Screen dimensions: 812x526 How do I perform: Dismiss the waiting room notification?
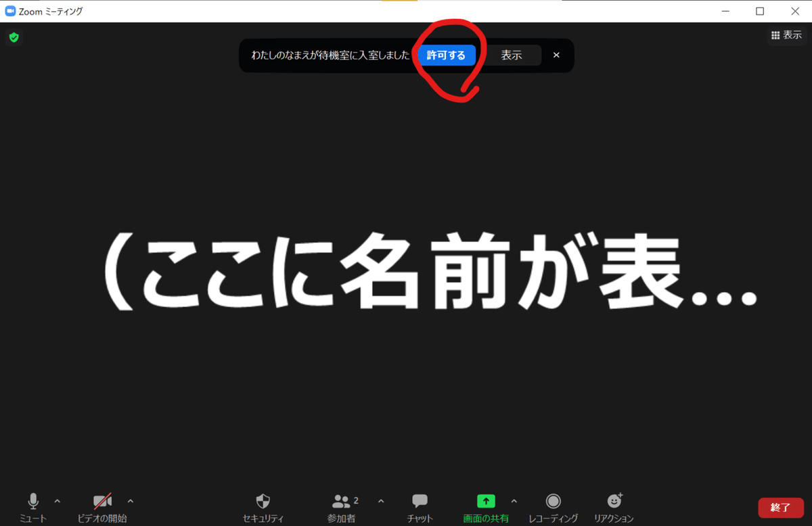(556, 55)
